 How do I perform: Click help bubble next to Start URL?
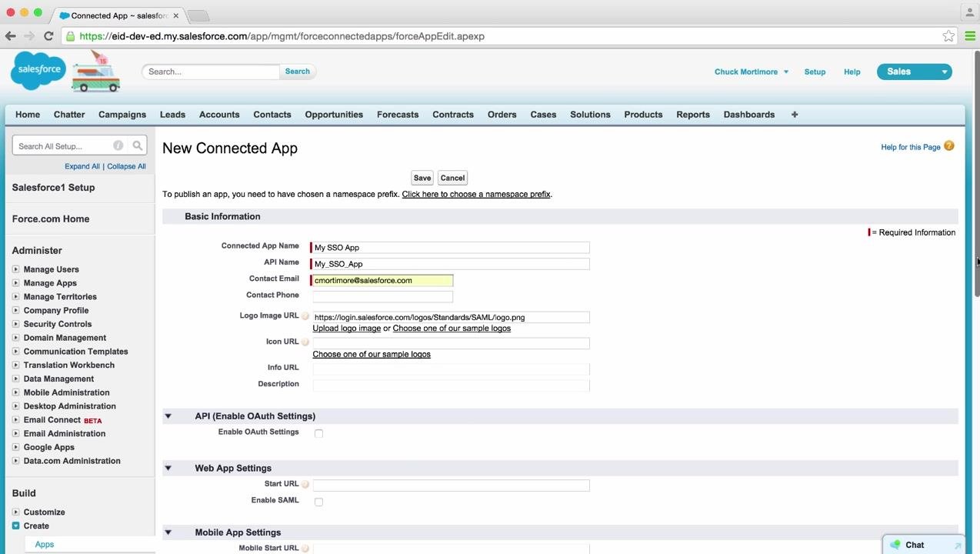[x=305, y=484]
